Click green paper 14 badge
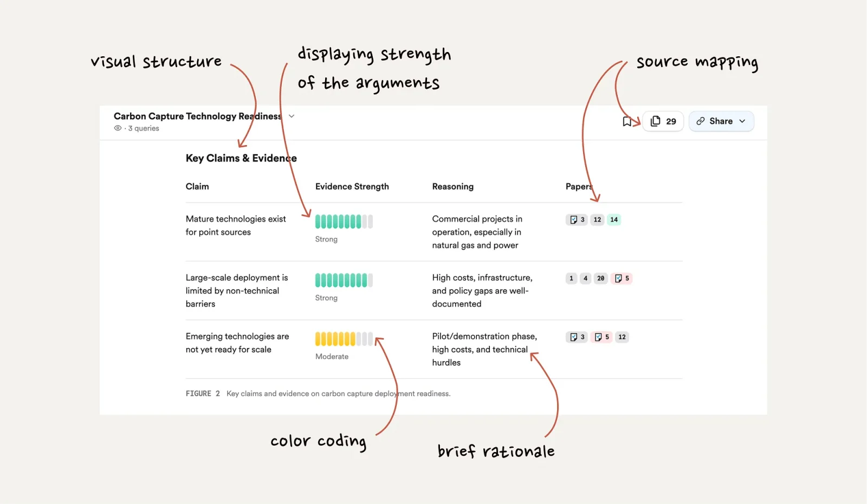The image size is (867, 504). [614, 220]
